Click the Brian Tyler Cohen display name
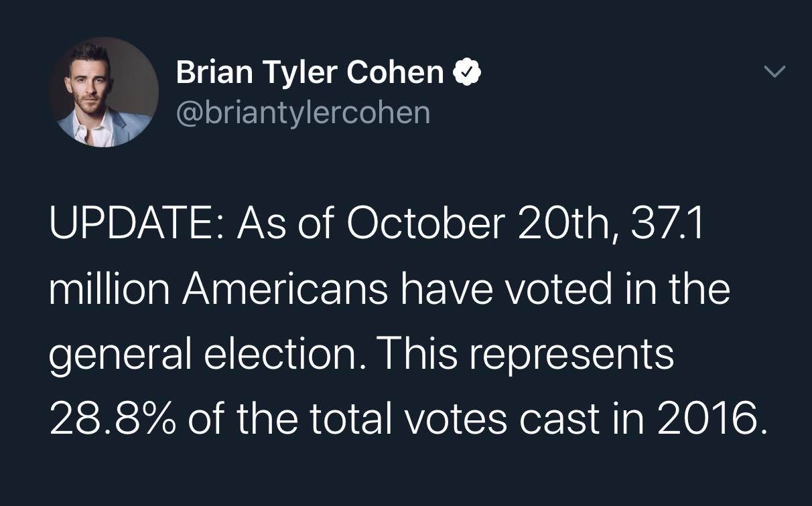This screenshot has width=812, height=506. (310, 72)
